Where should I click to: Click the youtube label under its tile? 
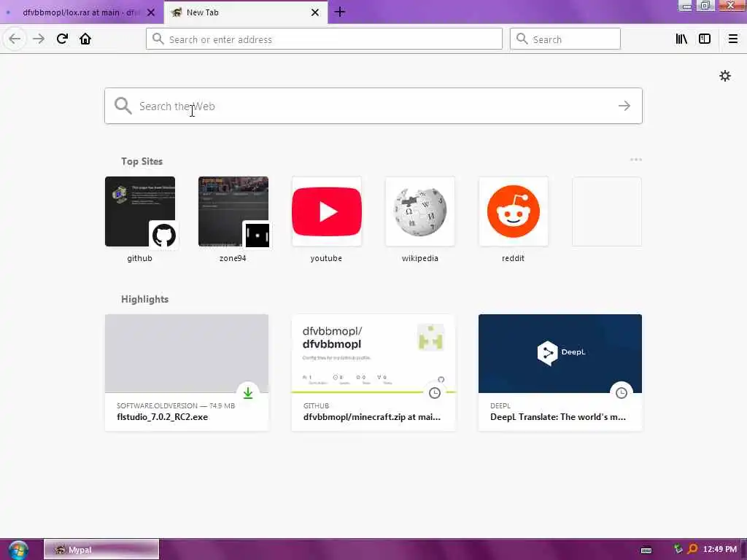click(x=326, y=258)
